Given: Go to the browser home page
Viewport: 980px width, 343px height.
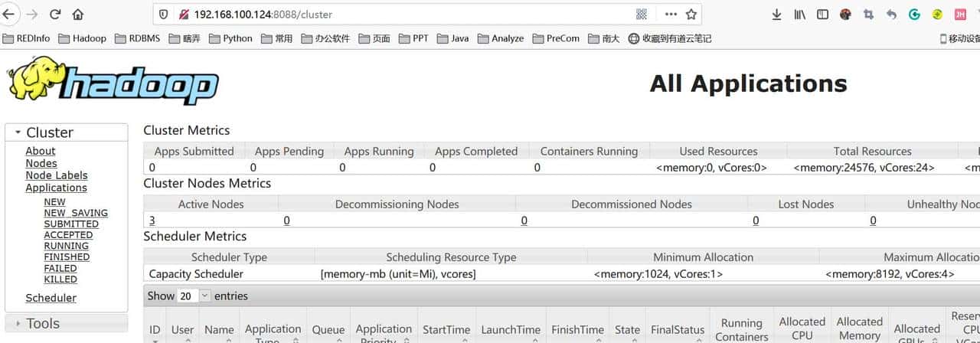Looking at the screenshot, I should (x=78, y=14).
